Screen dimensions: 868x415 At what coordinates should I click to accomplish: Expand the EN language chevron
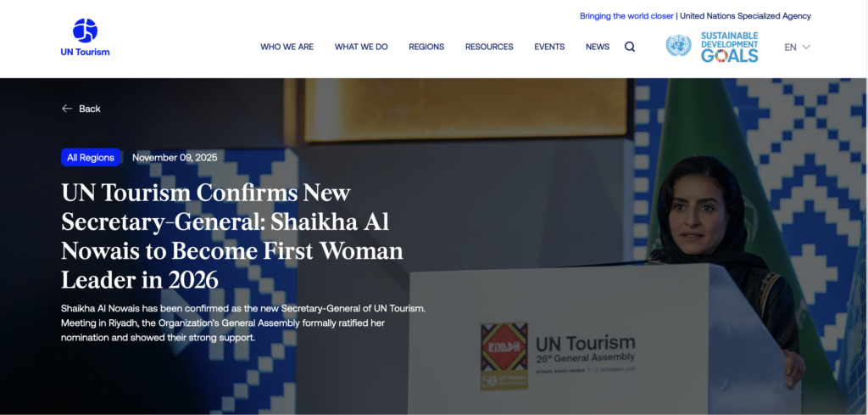coord(806,47)
